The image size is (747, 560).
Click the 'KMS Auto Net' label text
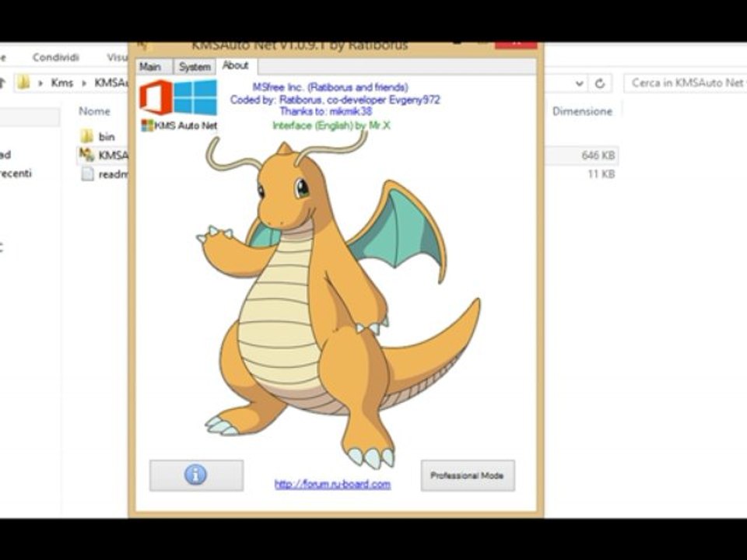[186, 126]
